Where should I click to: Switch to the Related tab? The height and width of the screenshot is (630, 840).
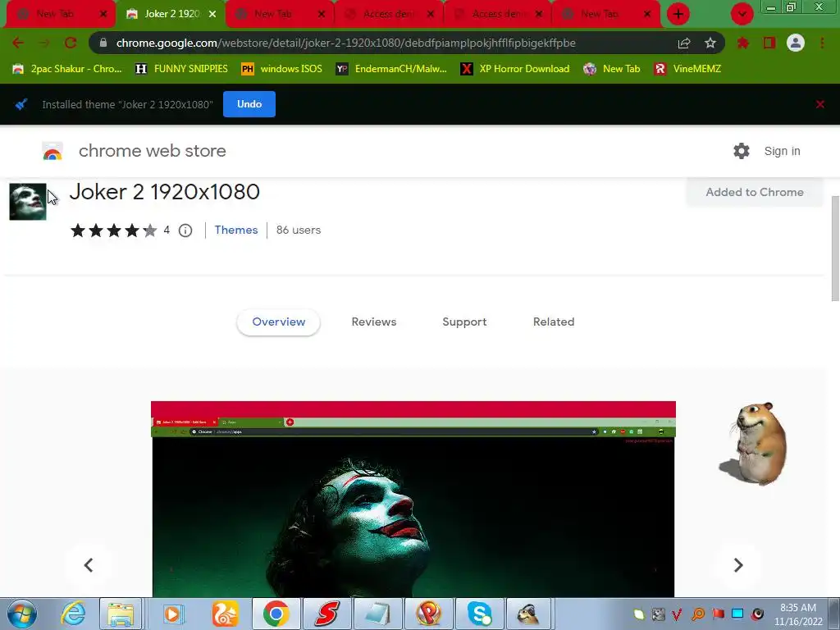[554, 322]
